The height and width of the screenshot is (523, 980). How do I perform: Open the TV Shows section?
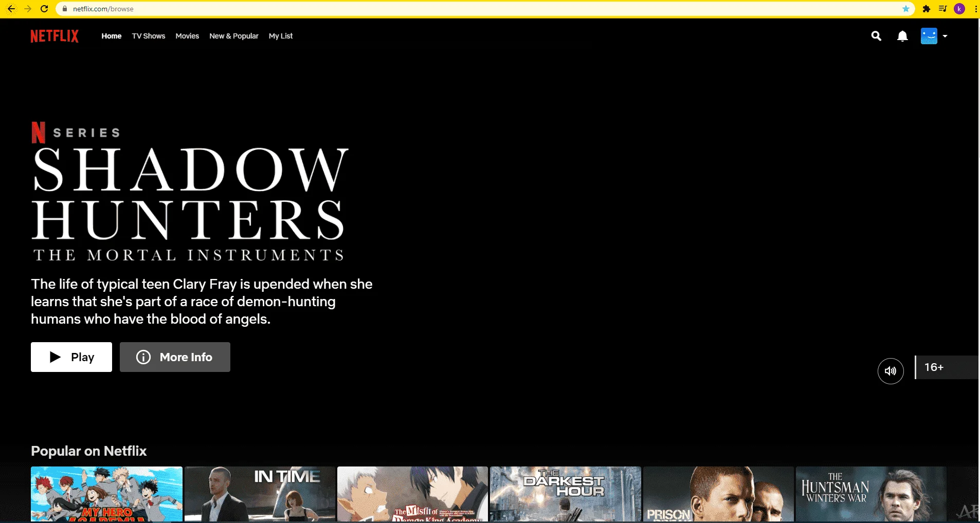(x=149, y=36)
